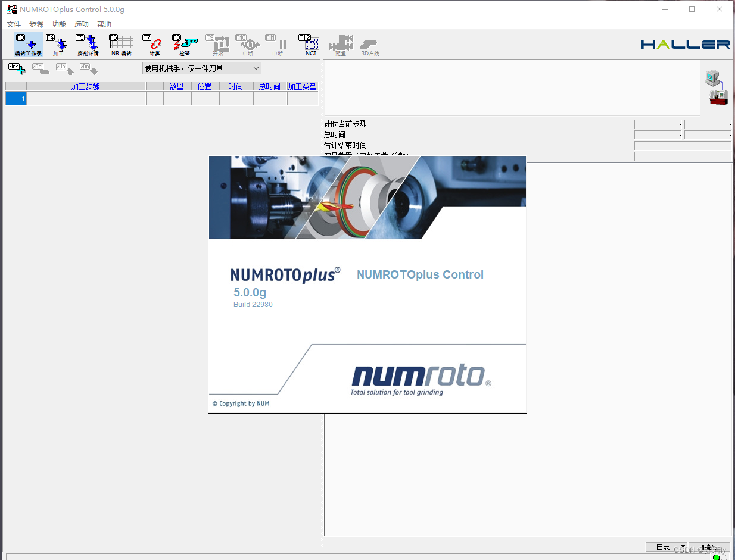This screenshot has width=735, height=560.
Task: Click the F4 加工 machining icon
Action: coord(58,45)
